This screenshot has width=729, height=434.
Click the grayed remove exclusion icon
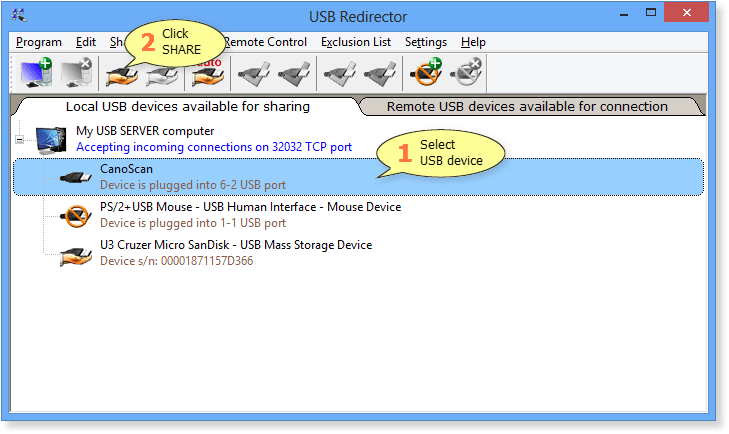click(466, 72)
